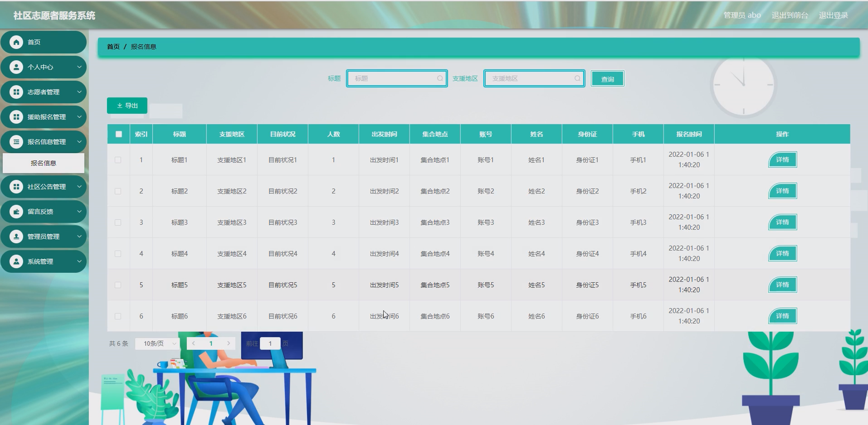Focus the 标题 search input

(x=397, y=78)
